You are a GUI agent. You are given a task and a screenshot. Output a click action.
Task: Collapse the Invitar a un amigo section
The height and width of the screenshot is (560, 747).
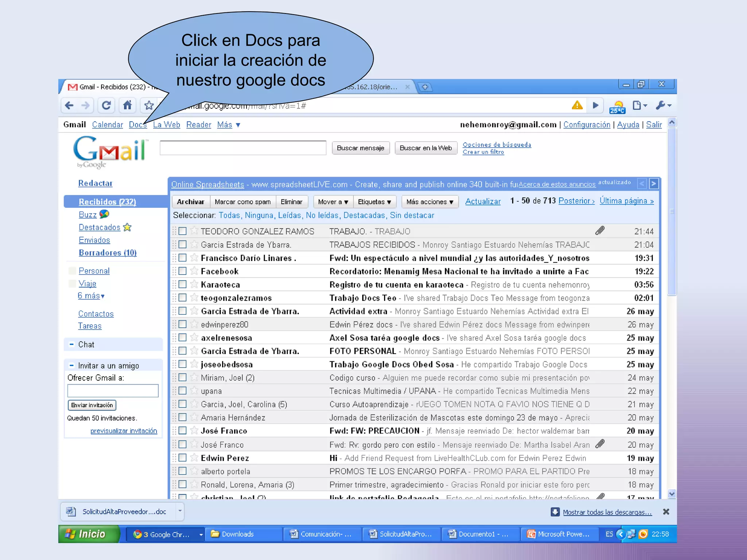coord(71,365)
